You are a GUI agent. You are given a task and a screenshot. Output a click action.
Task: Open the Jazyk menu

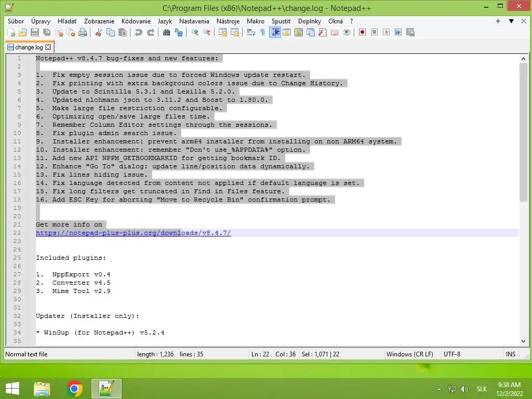(x=165, y=21)
